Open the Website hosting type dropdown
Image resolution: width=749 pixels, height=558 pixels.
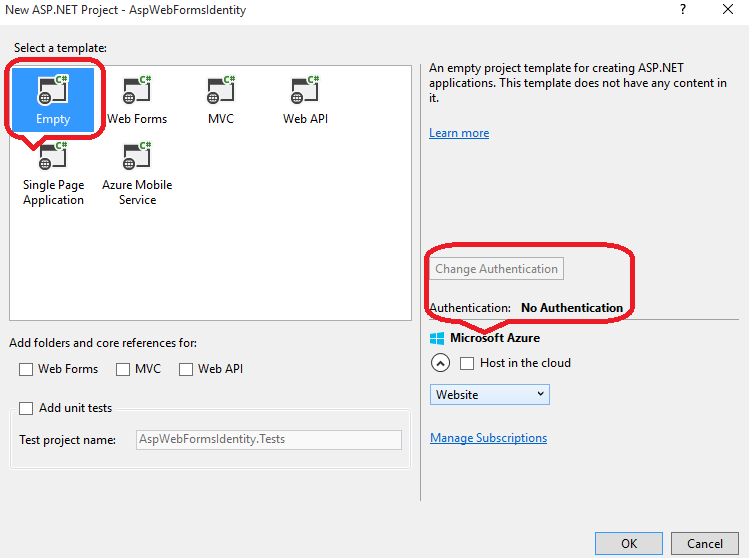pos(490,394)
